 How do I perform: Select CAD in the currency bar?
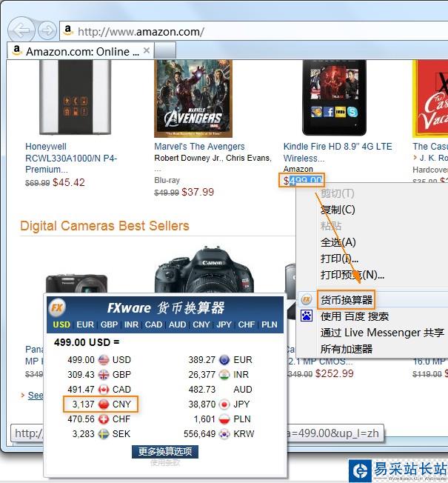coord(153,324)
